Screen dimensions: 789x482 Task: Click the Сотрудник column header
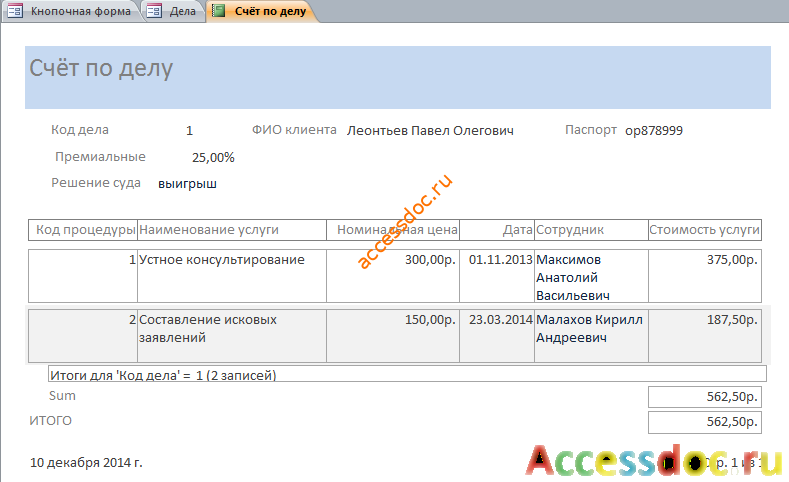[x=591, y=230]
